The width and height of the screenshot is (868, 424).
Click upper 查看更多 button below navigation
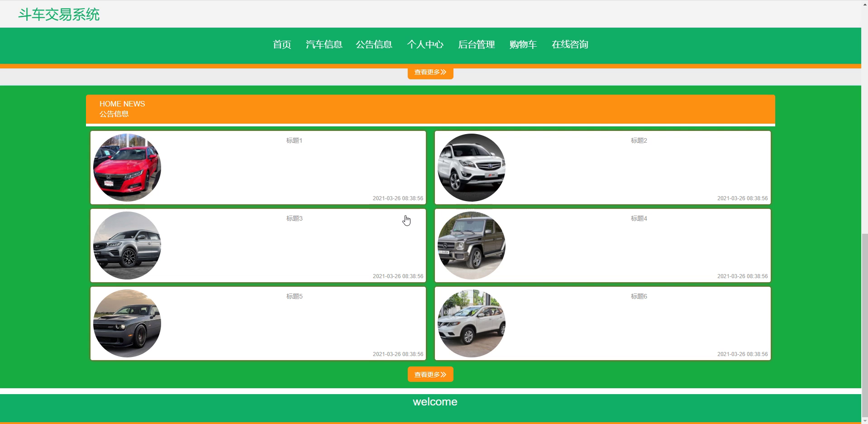coord(430,72)
